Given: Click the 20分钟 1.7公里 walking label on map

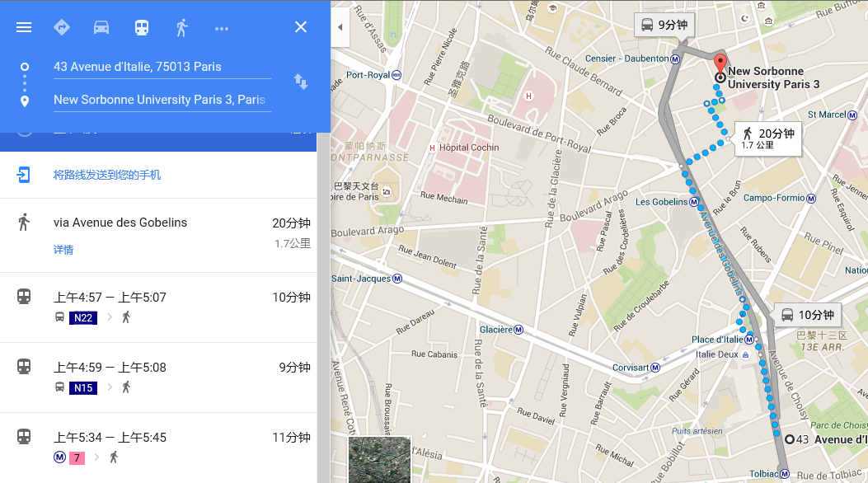Looking at the screenshot, I should [x=768, y=138].
